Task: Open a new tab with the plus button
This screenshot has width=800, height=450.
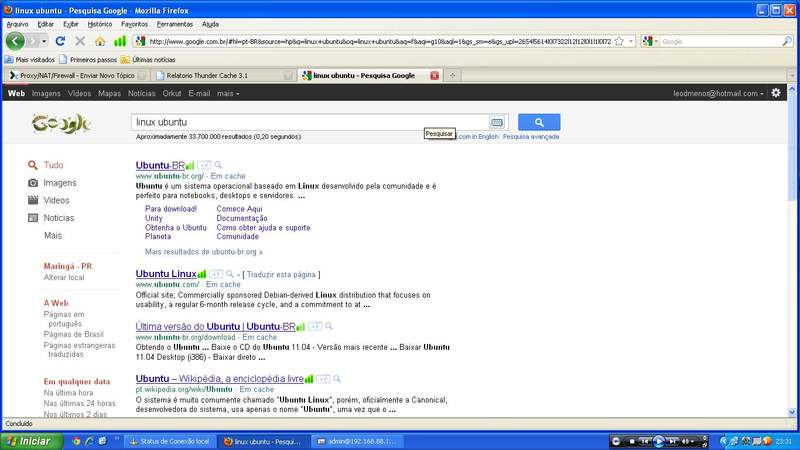Action: pos(452,76)
